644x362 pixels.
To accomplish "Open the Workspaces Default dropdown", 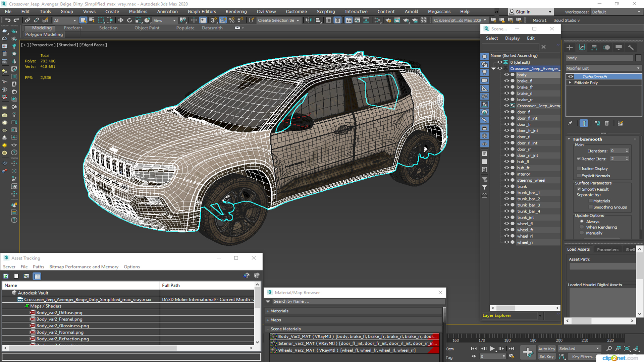I will [616, 12].
